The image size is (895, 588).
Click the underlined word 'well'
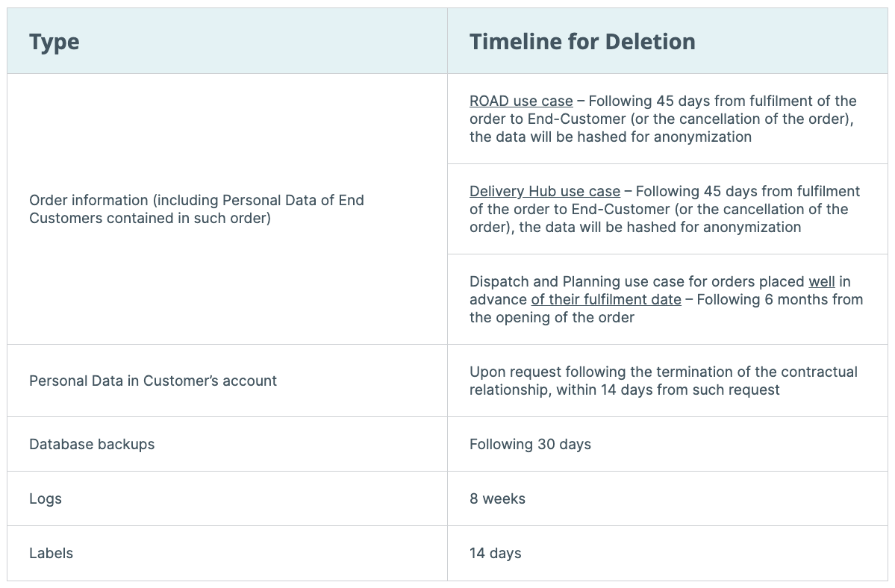pos(821,282)
